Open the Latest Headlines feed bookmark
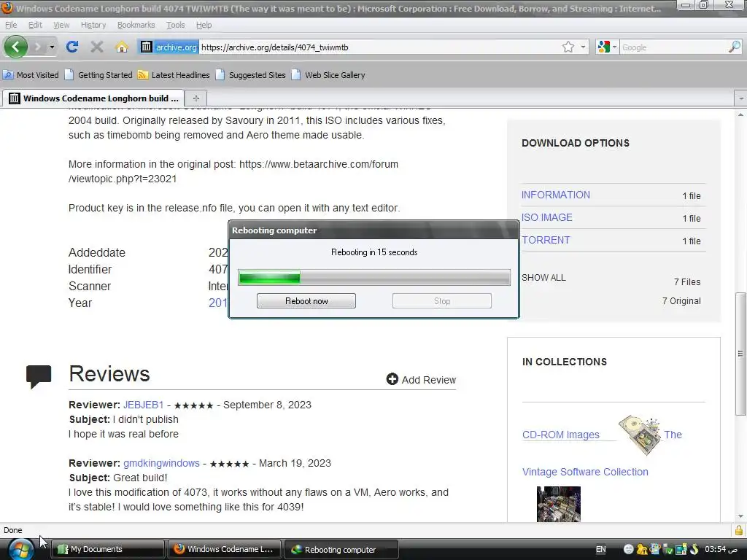 click(174, 75)
